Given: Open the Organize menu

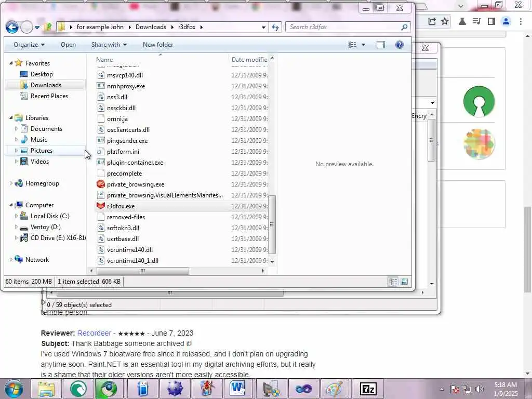Looking at the screenshot, I should coord(29,45).
